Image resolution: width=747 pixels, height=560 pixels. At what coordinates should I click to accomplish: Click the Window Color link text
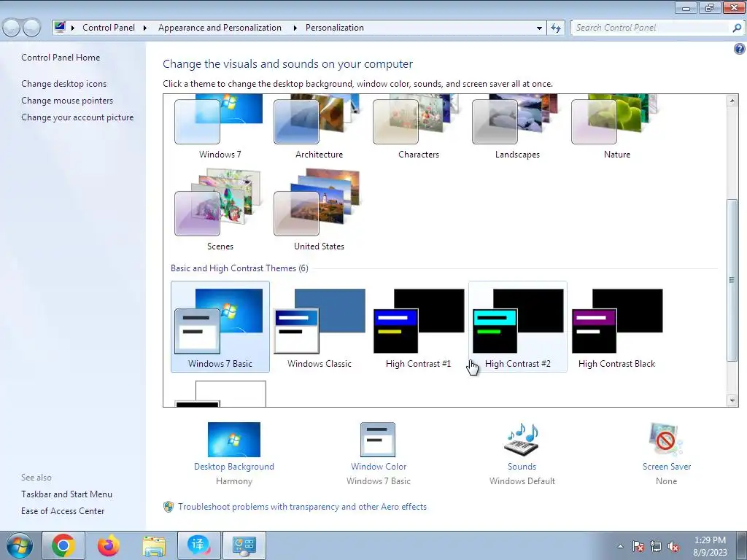(379, 467)
